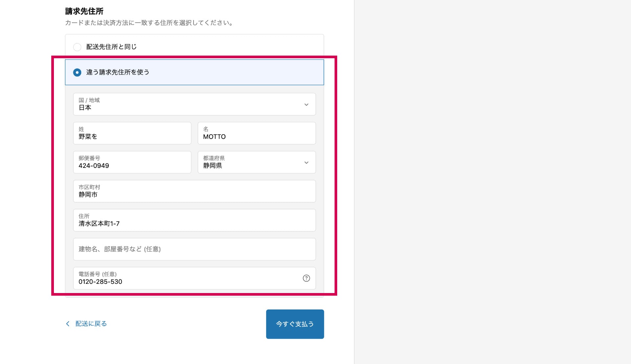Click the chevron arrow in 国 / 地域 field
The height and width of the screenshot is (364, 631).
[306, 104]
